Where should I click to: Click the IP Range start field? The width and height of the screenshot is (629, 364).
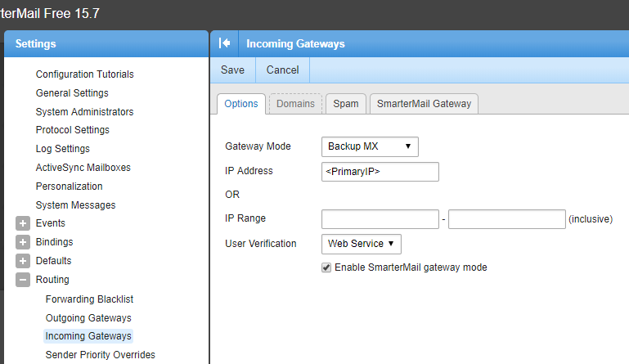pyautogui.click(x=380, y=219)
